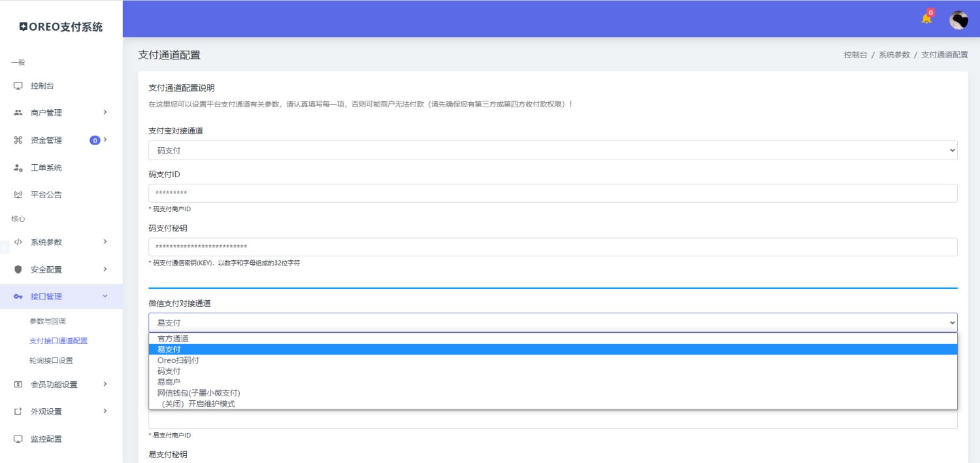Expand the 商户管理 chevron
Image resolution: width=980 pixels, height=463 pixels.
coord(105,112)
